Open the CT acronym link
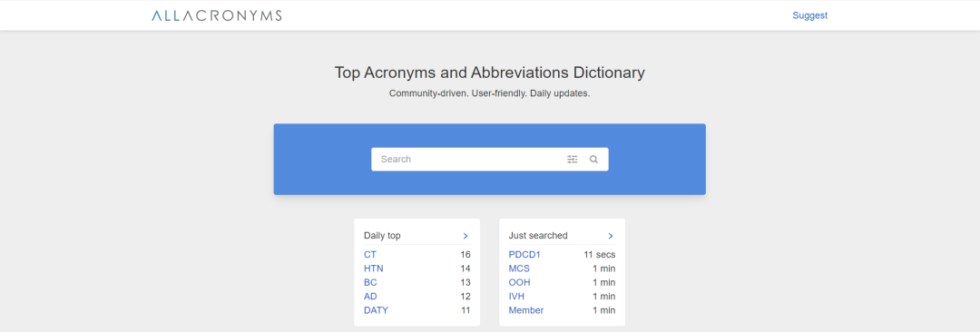 click(370, 255)
